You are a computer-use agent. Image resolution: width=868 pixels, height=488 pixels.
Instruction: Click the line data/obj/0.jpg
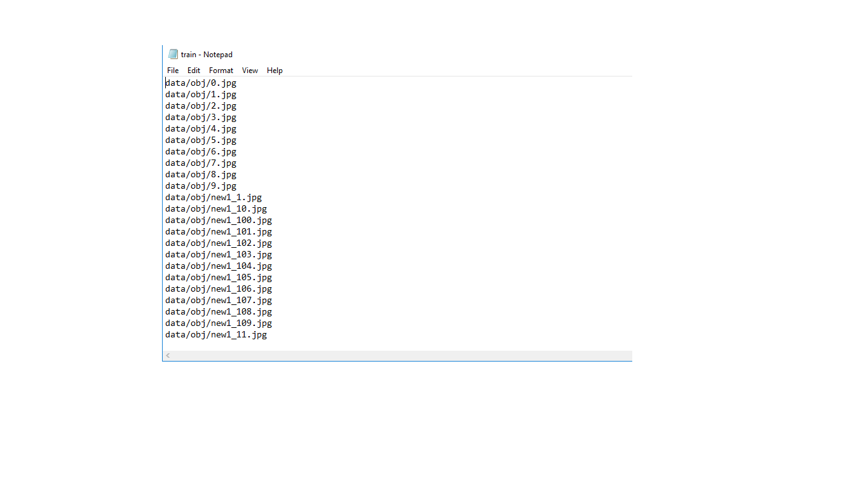coord(201,83)
